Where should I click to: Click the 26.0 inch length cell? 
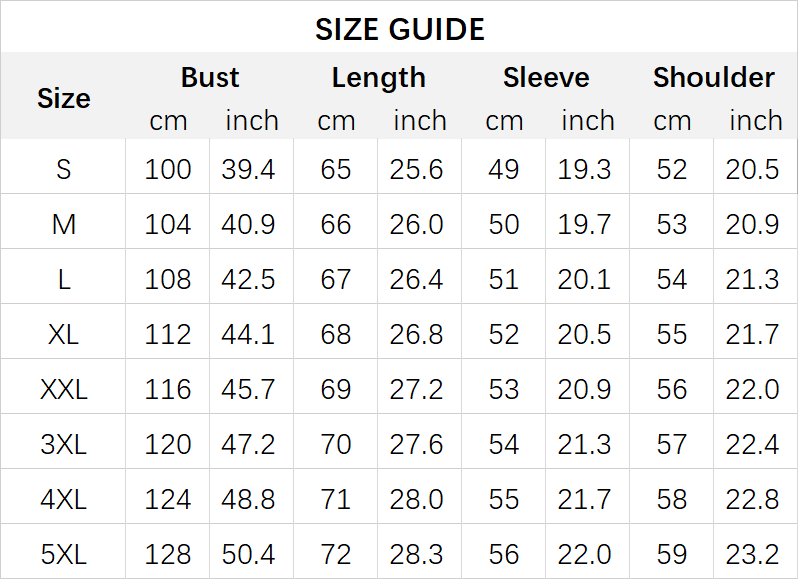pos(416,224)
